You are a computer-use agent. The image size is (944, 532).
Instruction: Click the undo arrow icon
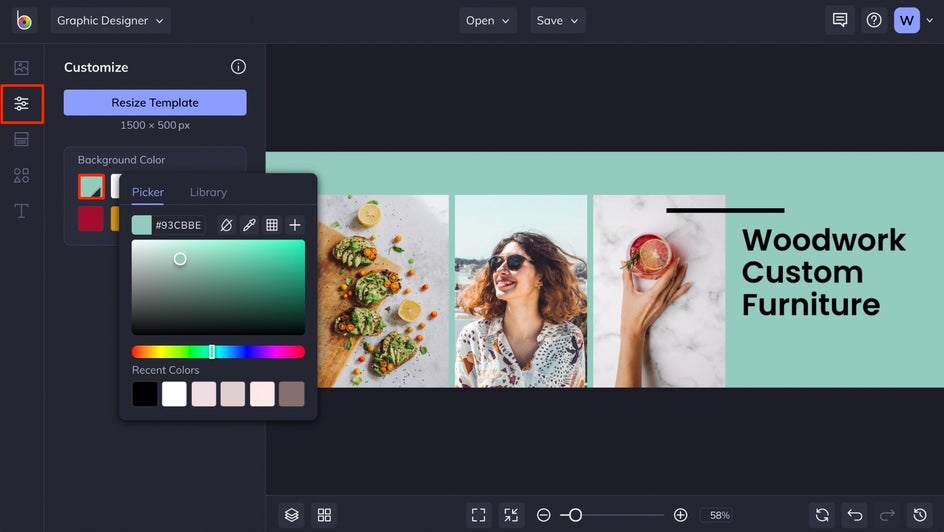[x=854, y=515]
